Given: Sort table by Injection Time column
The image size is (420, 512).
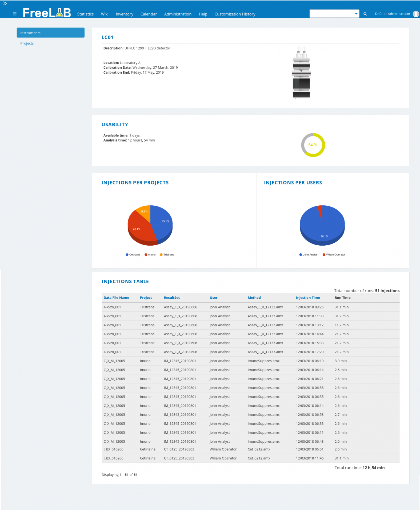Looking at the screenshot, I should pos(308,298).
